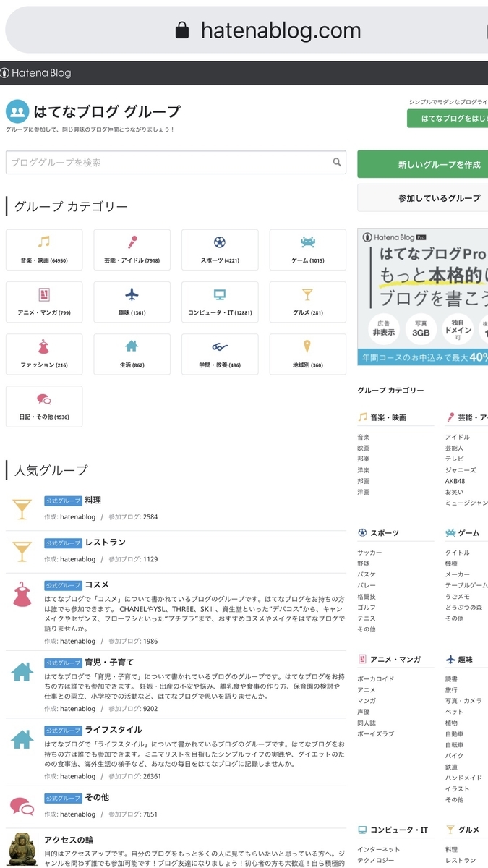The width and height of the screenshot is (488, 868).
Task: Click the blue group icon beside the page title
Action: pos(17,112)
